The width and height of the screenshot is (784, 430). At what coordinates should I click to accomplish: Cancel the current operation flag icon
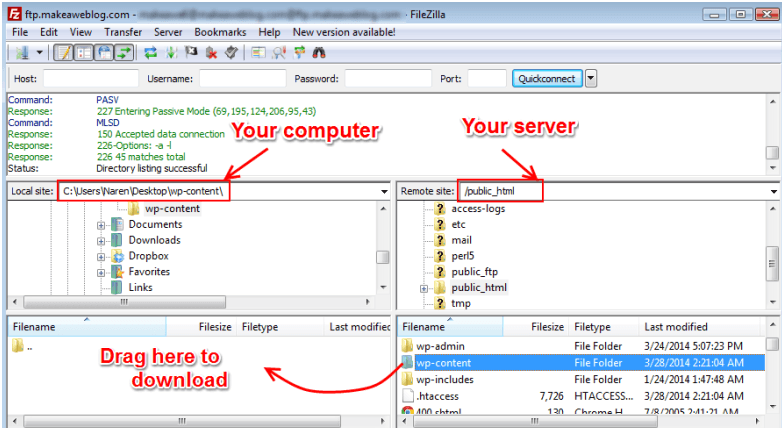(x=192, y=52)
